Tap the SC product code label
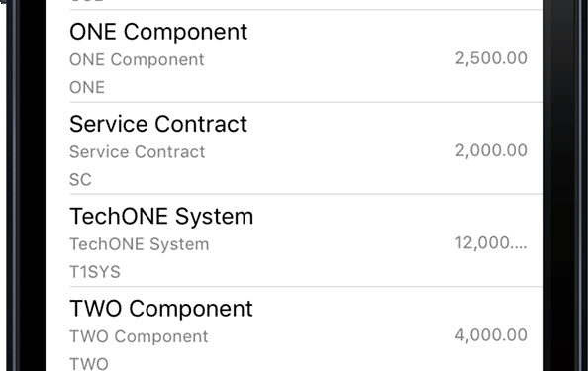588x371 pixels. point(80,180)
